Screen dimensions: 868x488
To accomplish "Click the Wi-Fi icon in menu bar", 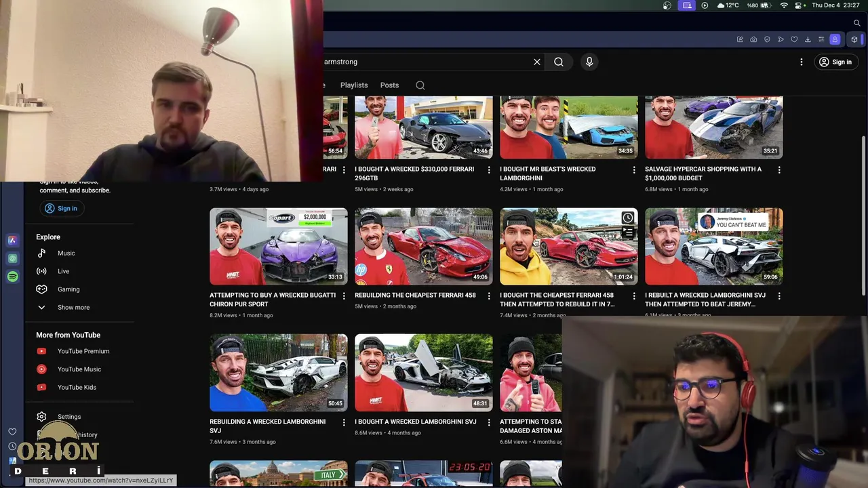I will click(785, 5).
